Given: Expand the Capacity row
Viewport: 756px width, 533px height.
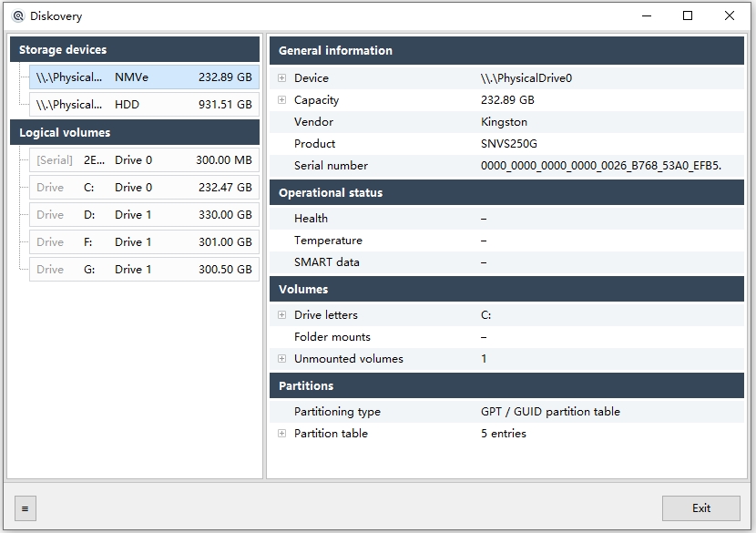Looking at the screenshot, I should 282,100.
